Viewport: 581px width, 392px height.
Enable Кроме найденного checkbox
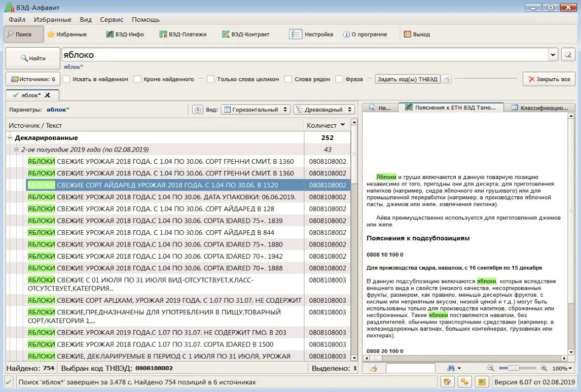tap(137, 79)
